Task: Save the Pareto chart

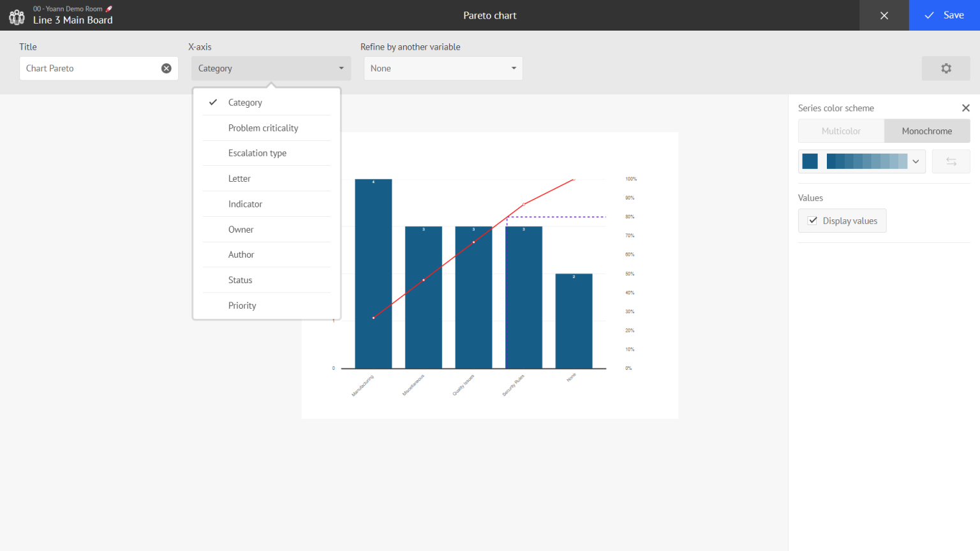Action: (945, 15)
